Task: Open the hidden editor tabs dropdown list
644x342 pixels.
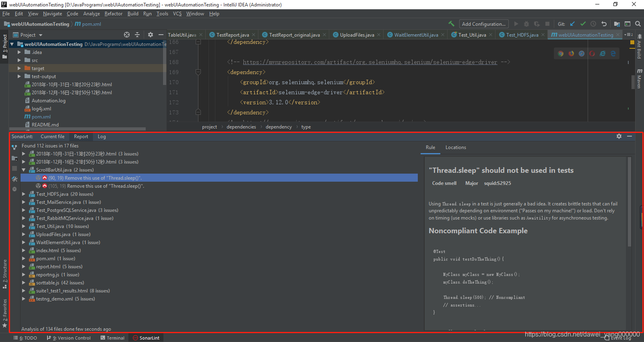Action: point(628,35)
